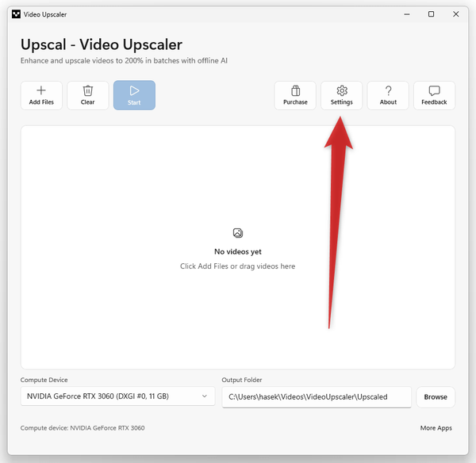The width and height of the screenshot is (476, 463).
Task: Click the empty-list image placeholder icon
Action: pos(238,233)
